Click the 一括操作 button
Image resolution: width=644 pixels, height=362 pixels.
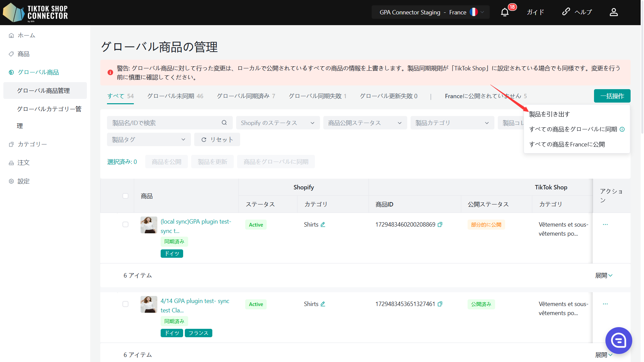click(x=612, y=96)
